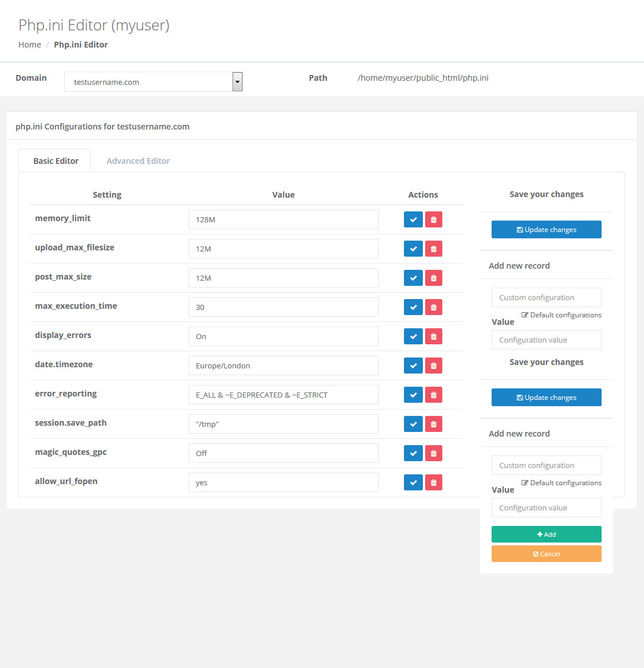Confirm allow_url_fopen with checkmark
The height and width of the screenshot is (668, 644).
[x=413, y=483]
